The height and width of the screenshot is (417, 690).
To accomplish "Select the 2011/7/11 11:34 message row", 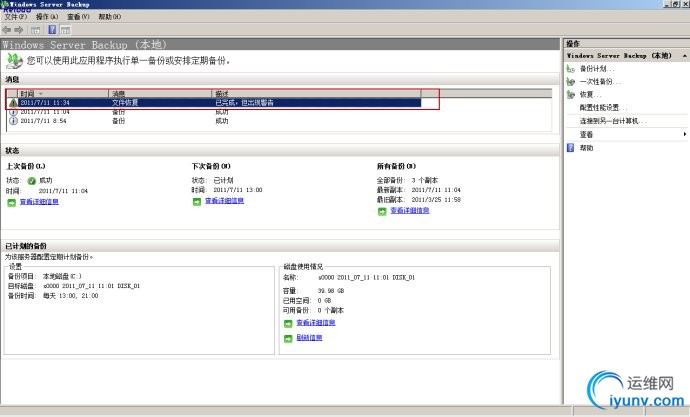I will point(214,102).
